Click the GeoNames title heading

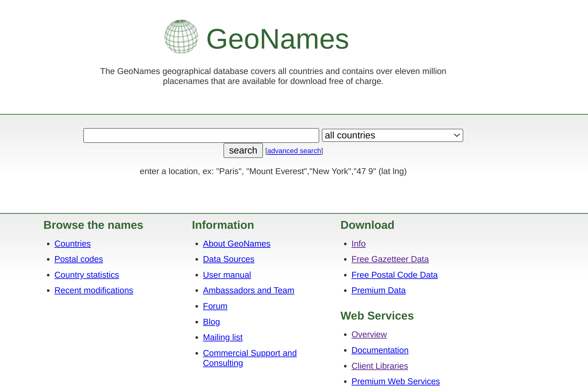[x=278, y=39]
